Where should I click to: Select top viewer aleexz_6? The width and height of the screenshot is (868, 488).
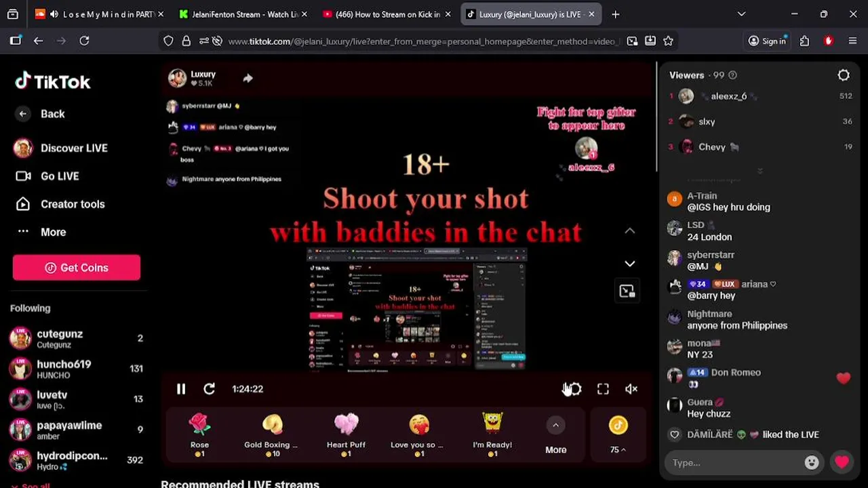(x=760, y=96)
